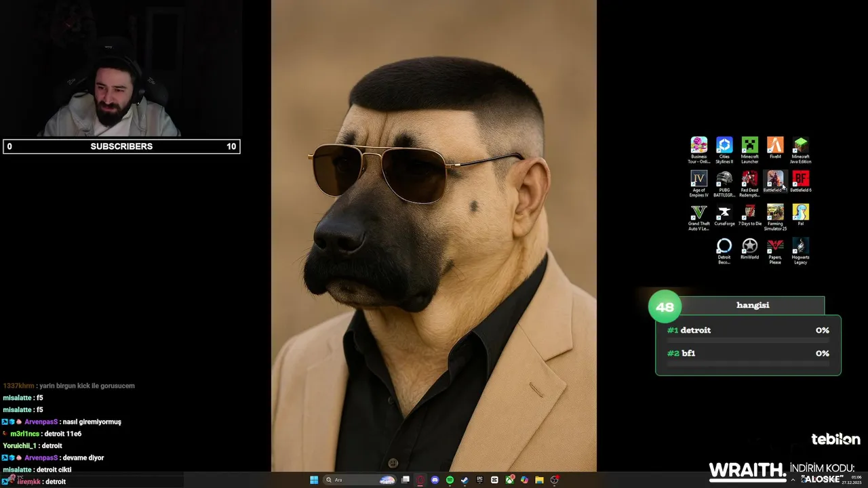The width and height of the screenshot is (868, 488).
Task: Launch Grand Theft Auto V shortcut
Action: [698, 217]
